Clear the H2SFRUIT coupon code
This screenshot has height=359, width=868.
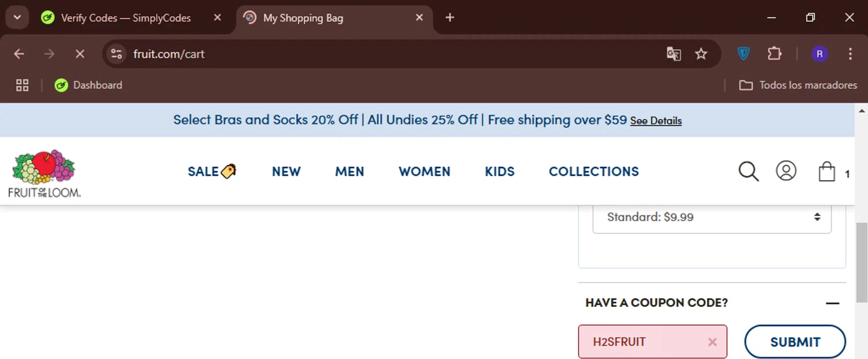pyautogui.click(x=712, y=342)
